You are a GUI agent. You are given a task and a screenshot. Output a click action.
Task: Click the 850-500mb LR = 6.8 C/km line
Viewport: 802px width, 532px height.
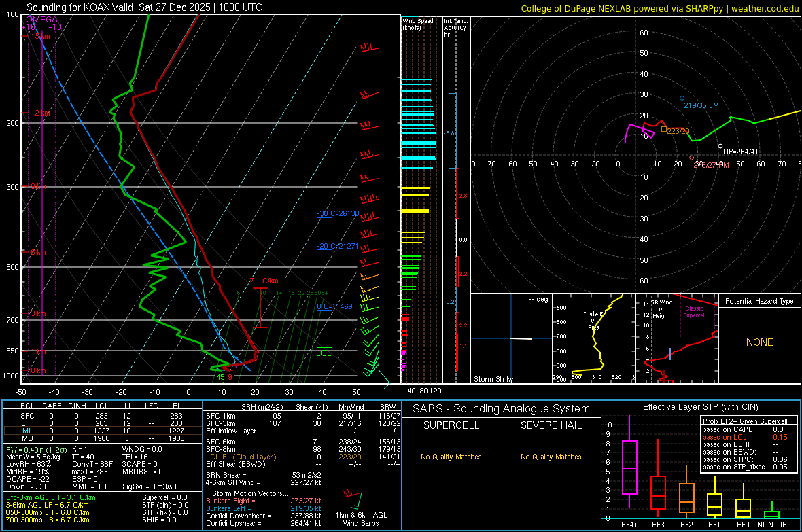coord(48,512)
